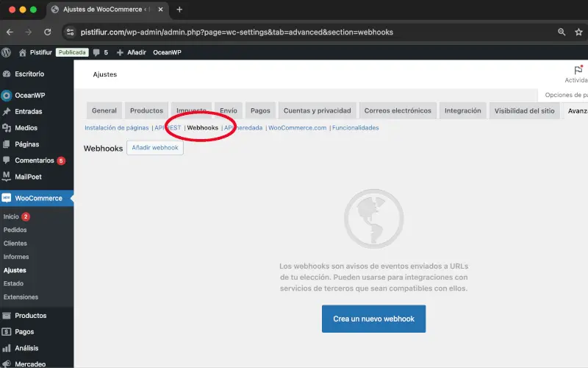Image resolution: width=588 pixels, height=368 pixels.
Task: Open the Actividad flag icon
Action: 578,70
